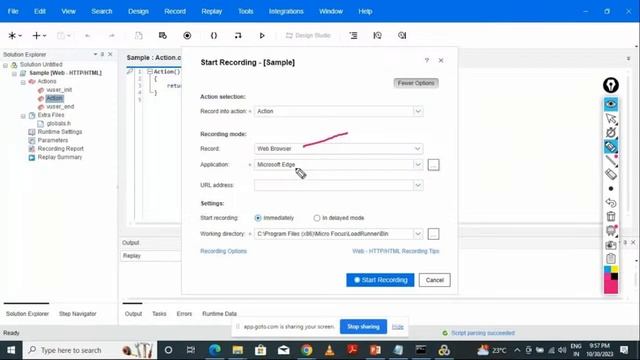640x360 pixels.
Task: Open the Design menu
Action: point(138,11)
